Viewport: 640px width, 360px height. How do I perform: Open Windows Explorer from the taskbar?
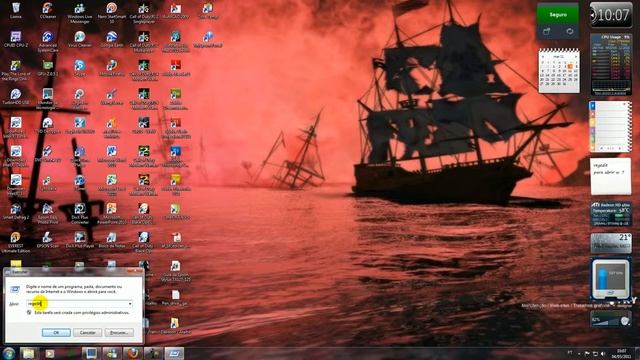point(28,353)
